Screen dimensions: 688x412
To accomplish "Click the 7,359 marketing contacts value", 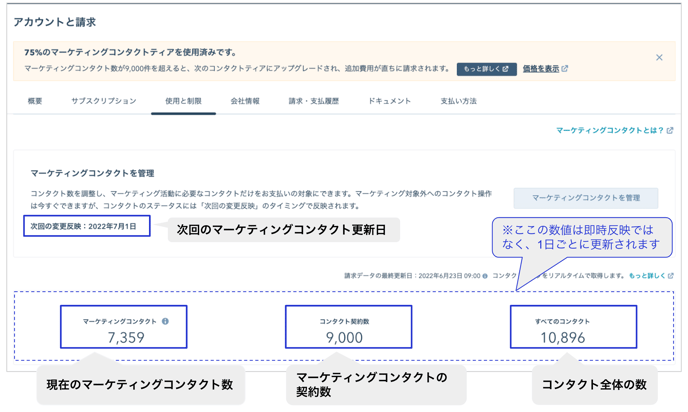I will [x=126, y=337].
